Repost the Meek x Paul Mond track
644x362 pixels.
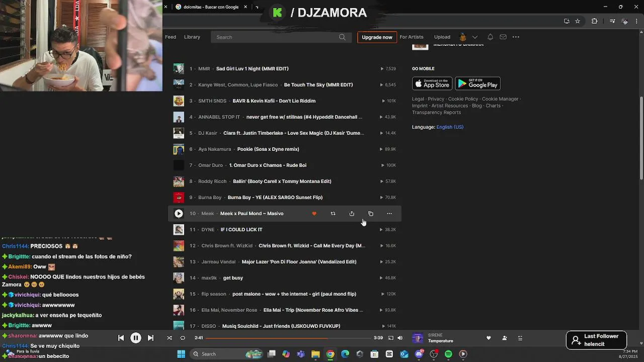click(x=333, y=214)
